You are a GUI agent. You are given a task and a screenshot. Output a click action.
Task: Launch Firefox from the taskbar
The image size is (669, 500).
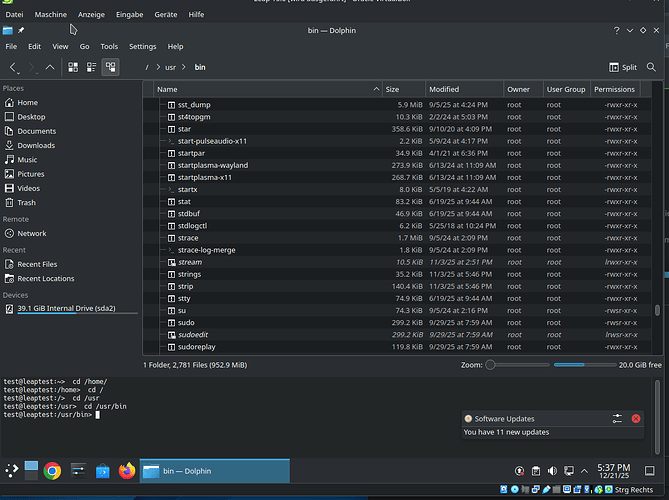click(x=126, y=470)
